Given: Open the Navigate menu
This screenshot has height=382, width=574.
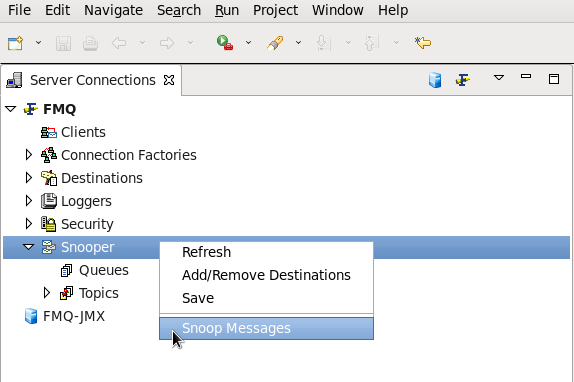Looking at the screenshot, I should pos(113,10).
